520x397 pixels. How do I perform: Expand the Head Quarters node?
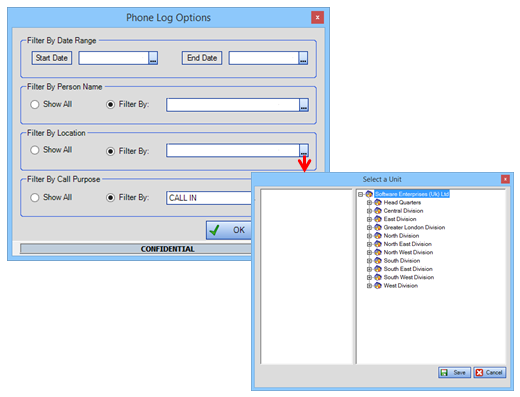pyautogui.click(x=369, y=203)
